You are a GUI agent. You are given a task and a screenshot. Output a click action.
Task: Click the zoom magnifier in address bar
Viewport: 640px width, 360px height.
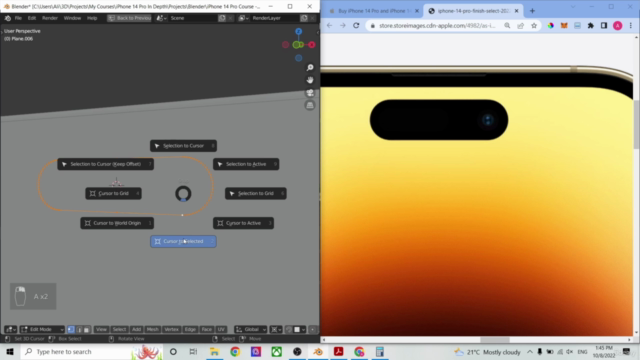coord(507,25)
